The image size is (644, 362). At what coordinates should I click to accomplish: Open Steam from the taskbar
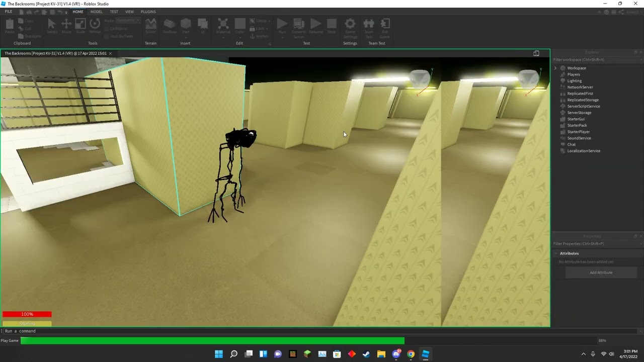point(366,354)
